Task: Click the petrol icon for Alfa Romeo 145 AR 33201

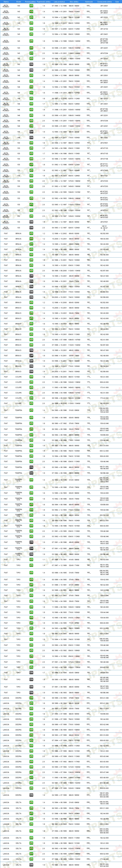Action: pos(31,17)
